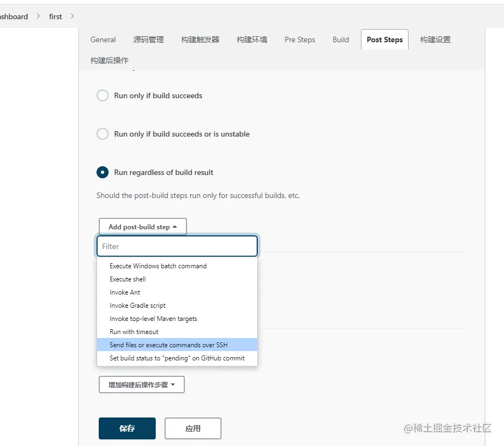Image resolution: width=504 pixels, height=446 pixels.
Task: Select Run regardless of build result
Action: 103,172
